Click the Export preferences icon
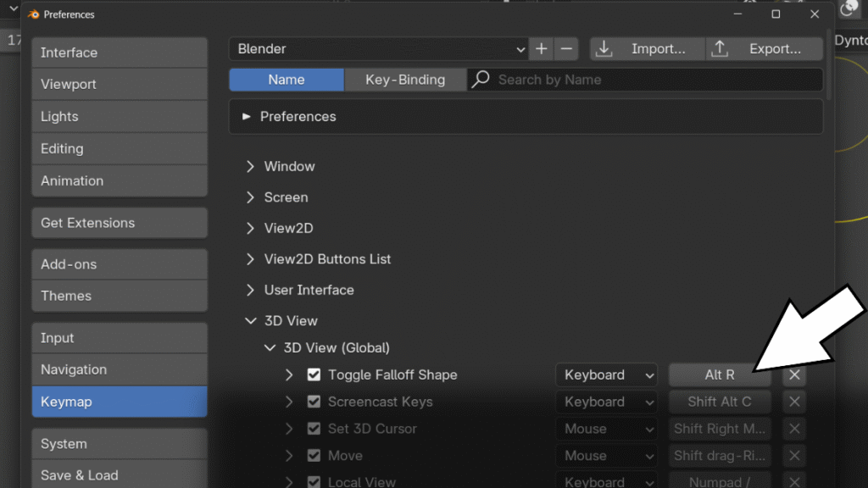The width and height of the screenshot is (868, 488). (720, 48)
